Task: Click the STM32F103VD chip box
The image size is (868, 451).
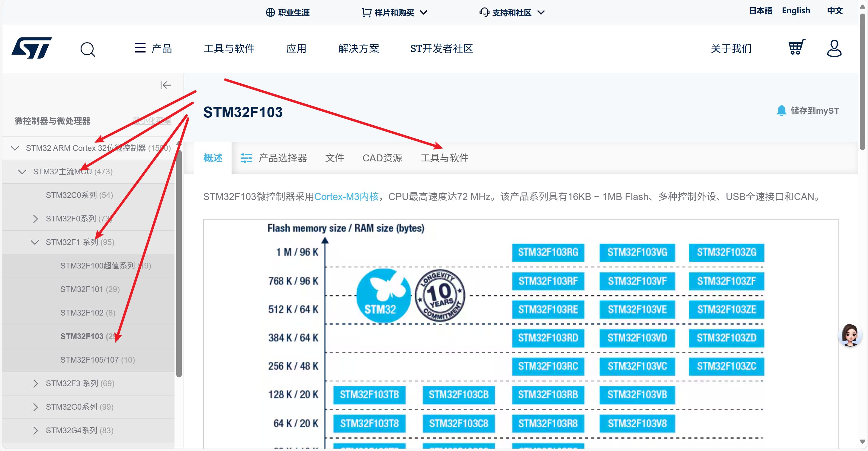Action: 637,338
